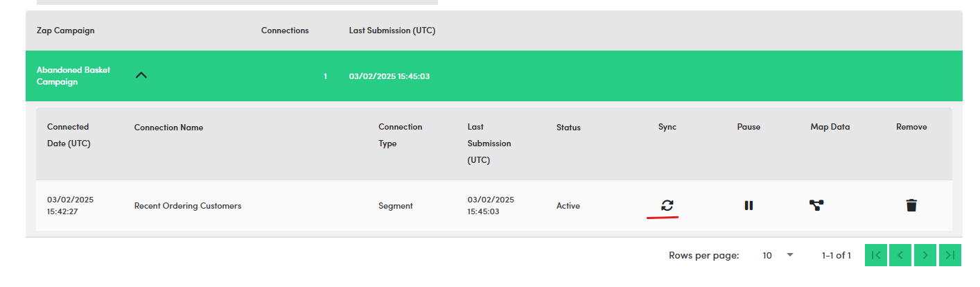Screen dimensions: 980x287
Task: Open Map Data for the connection
Action: (x=816, y=205)
